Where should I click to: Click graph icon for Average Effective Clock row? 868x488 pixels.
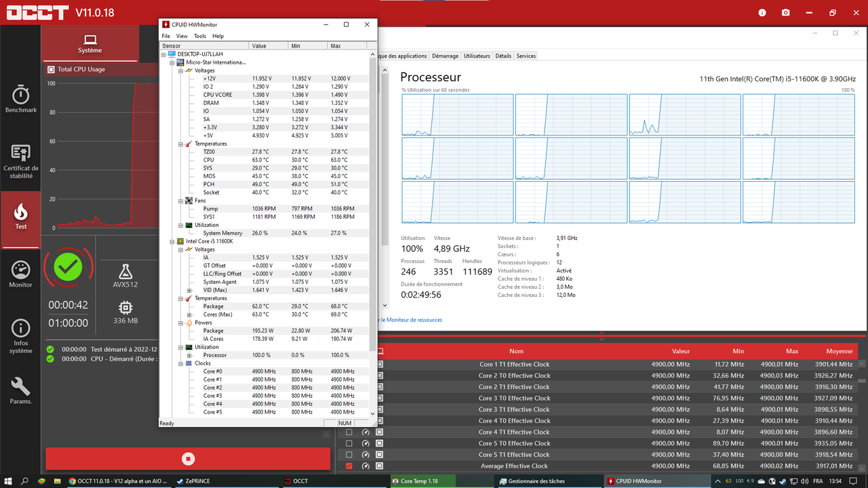379,466
